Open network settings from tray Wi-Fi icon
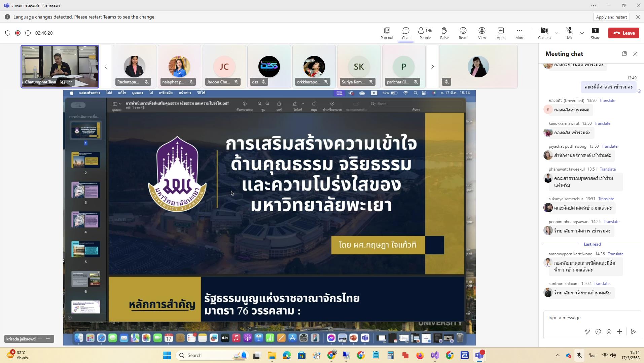Screen dimensions: 644x363 (x=605, y=355)
